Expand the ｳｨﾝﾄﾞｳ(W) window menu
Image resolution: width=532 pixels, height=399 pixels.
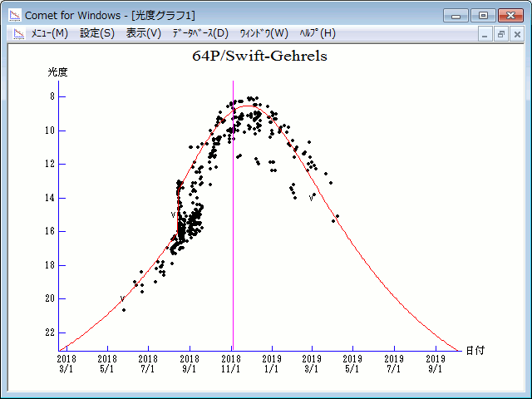[264, 33]
